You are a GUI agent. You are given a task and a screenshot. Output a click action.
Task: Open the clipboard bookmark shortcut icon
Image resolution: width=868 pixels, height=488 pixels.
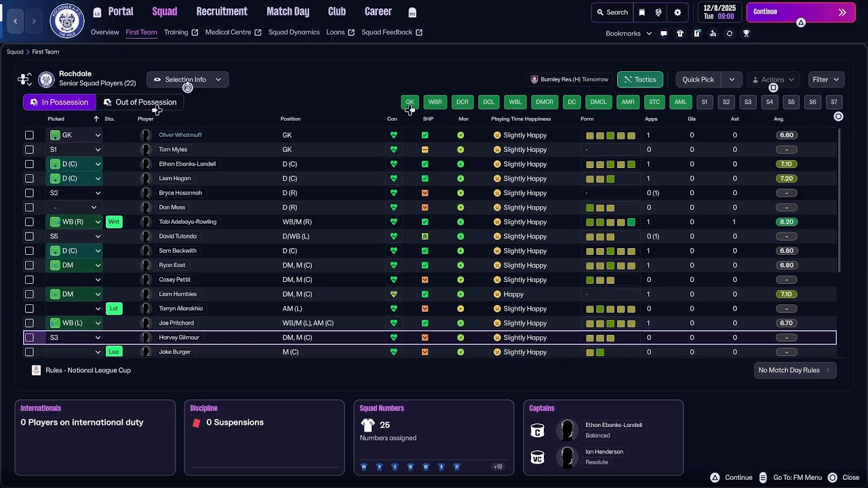696,33
